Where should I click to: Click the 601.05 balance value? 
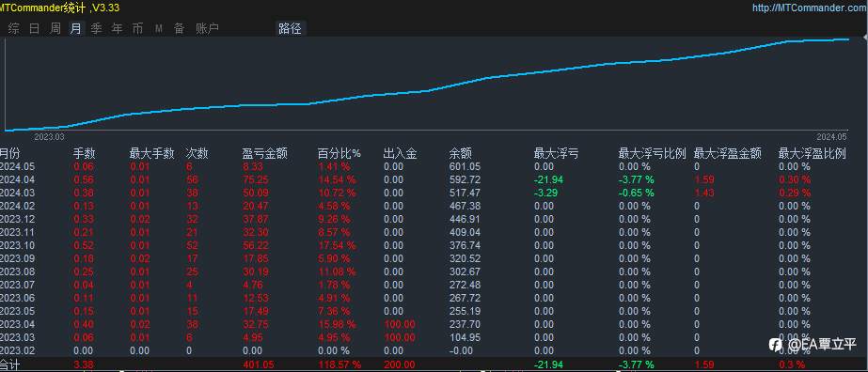tap(465, 166)
